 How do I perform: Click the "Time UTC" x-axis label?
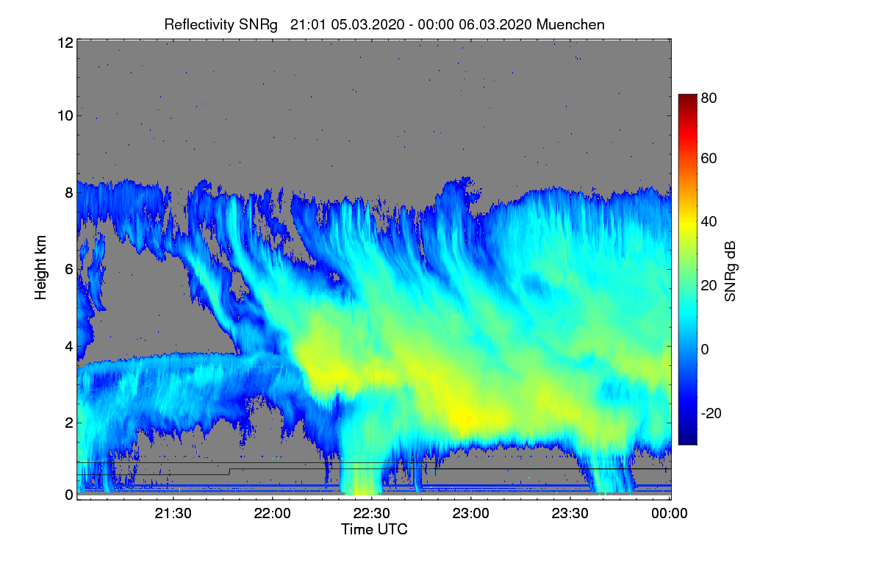tap(374, 529)
